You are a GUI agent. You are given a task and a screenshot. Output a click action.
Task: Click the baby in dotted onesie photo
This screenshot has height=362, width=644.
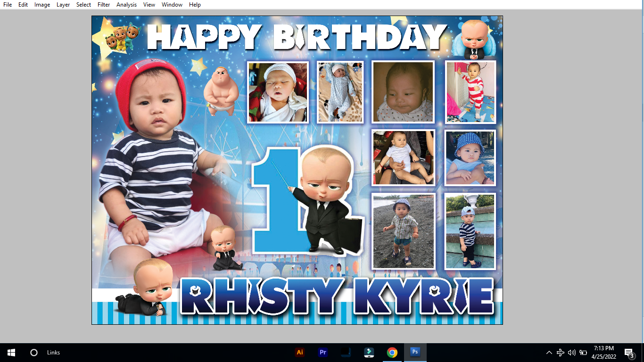[340, 92]
